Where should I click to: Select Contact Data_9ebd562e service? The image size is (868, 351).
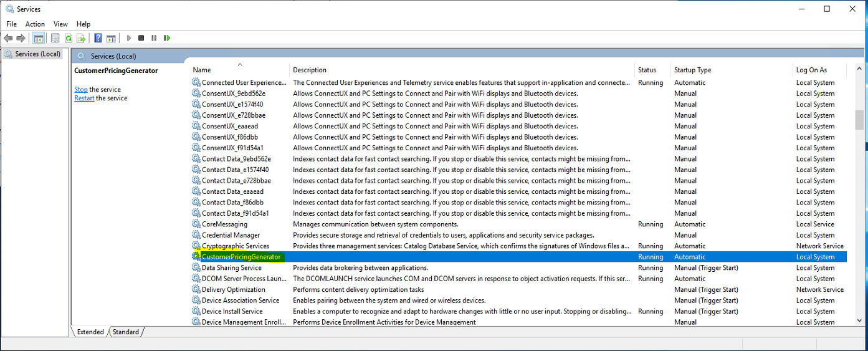[518, 159]
